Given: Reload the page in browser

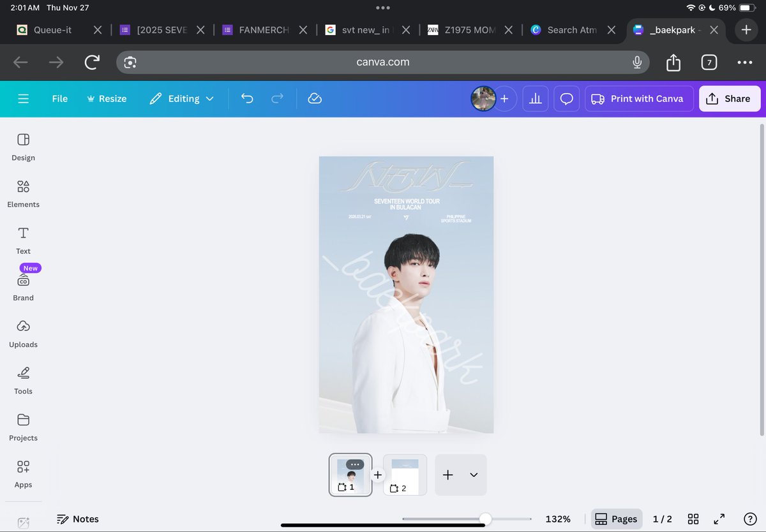Looking at the screenshot, I should coord(92,62).
